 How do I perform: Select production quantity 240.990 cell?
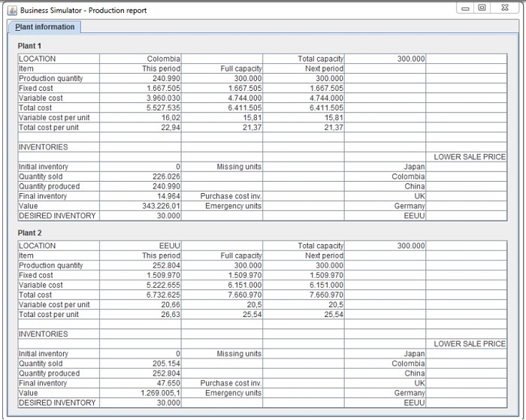(140, 78)
